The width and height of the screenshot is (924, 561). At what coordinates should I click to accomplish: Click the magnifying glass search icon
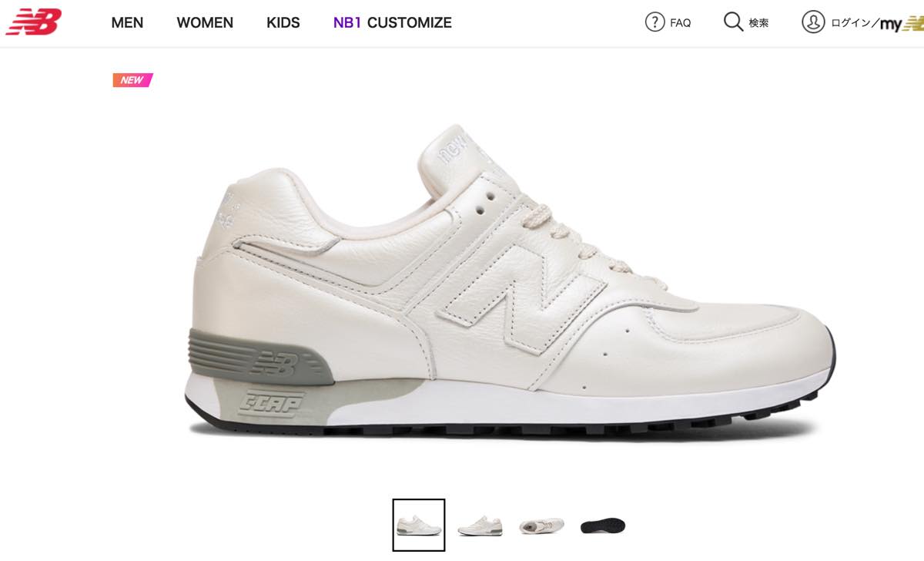coord(734,22)
